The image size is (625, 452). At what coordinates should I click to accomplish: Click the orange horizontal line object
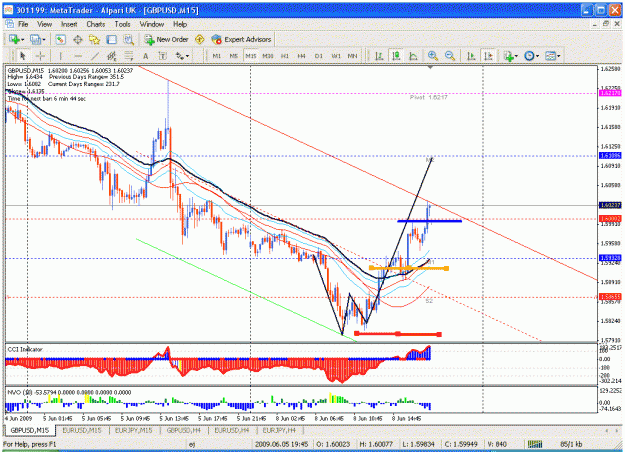(409, 268)
